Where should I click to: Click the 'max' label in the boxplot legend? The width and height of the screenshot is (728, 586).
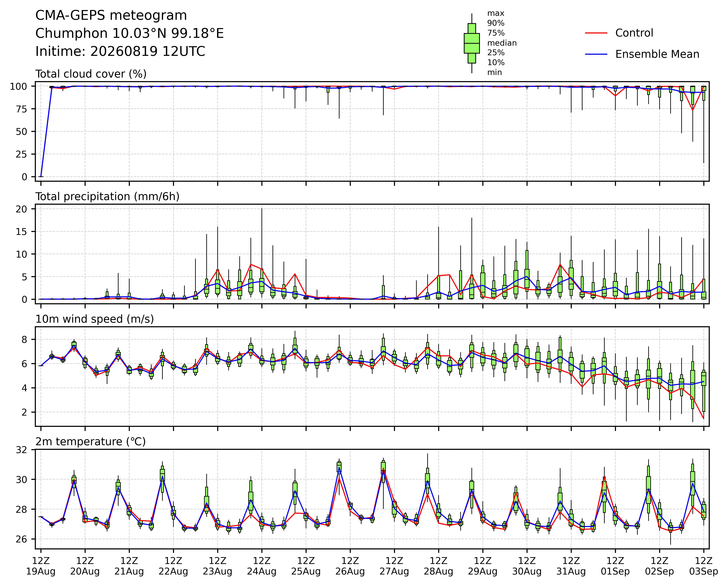[496, 14]
